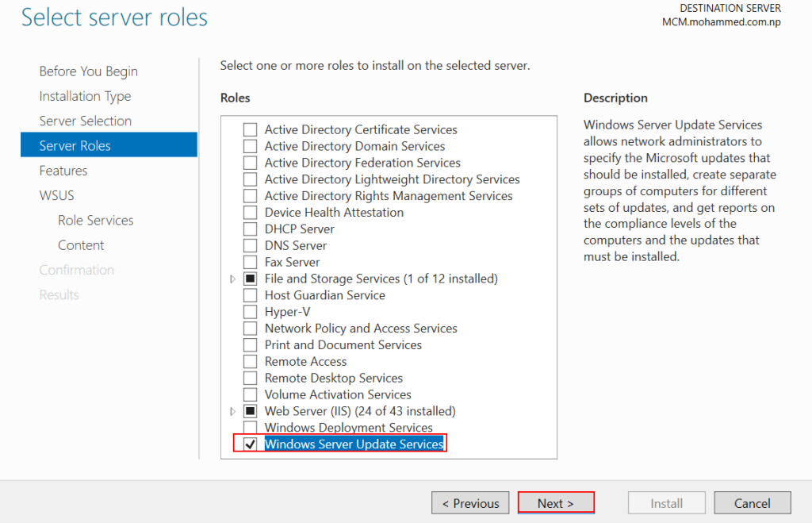Check the Active Directory Certificate Services checkbox

251,129
